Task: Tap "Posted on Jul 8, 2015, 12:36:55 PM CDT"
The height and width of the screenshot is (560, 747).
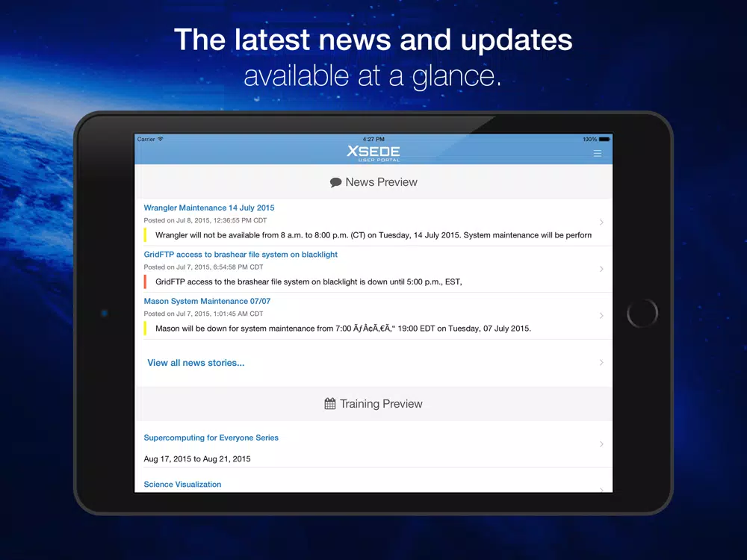Action: pyautogui.click(x=205, y=220)
